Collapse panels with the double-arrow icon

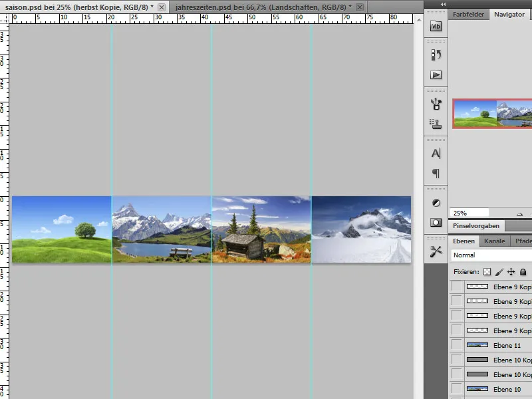443,4
